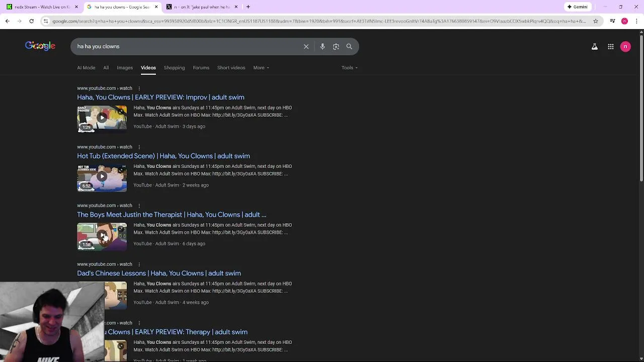This screenshot has height=362, width=644.
Task: Start voice search with the microphone icon
Action: [x=323, y=46]
